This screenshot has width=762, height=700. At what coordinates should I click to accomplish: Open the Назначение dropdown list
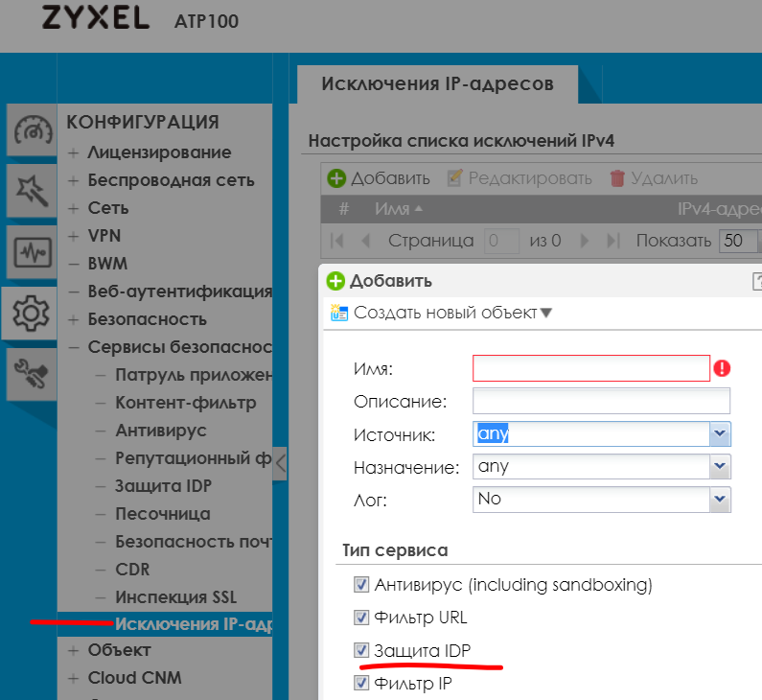click(x=720, y=467)
